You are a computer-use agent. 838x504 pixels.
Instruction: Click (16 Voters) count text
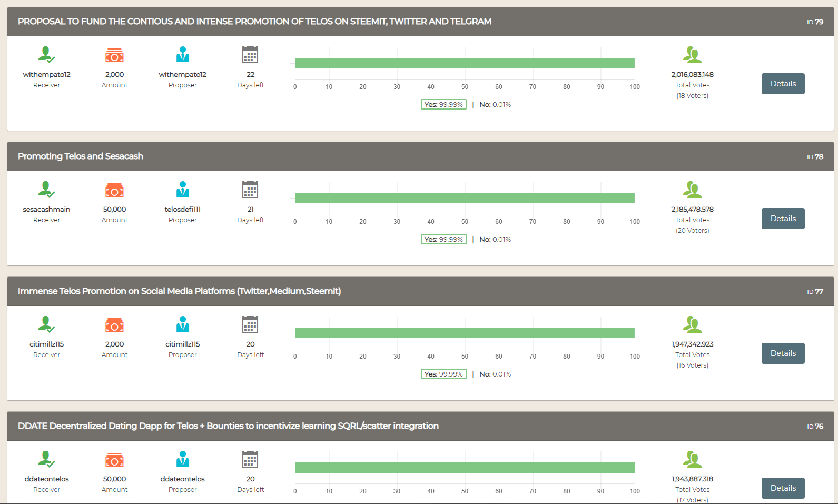692,365
